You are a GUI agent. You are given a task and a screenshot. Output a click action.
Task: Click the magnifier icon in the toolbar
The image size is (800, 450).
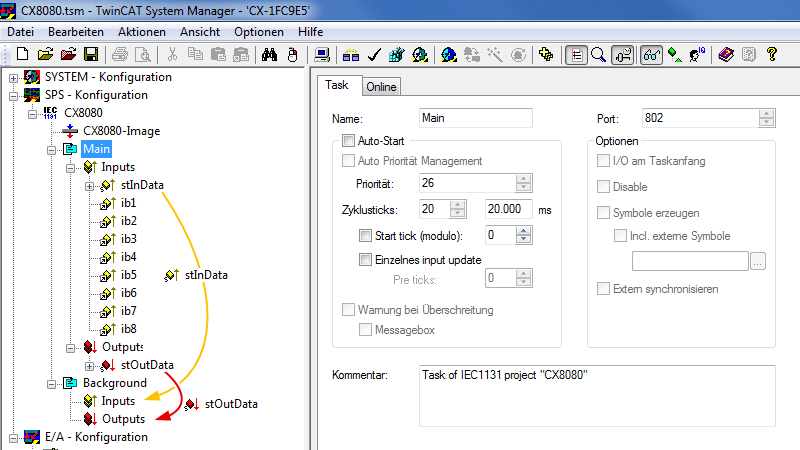click(598, 54)
